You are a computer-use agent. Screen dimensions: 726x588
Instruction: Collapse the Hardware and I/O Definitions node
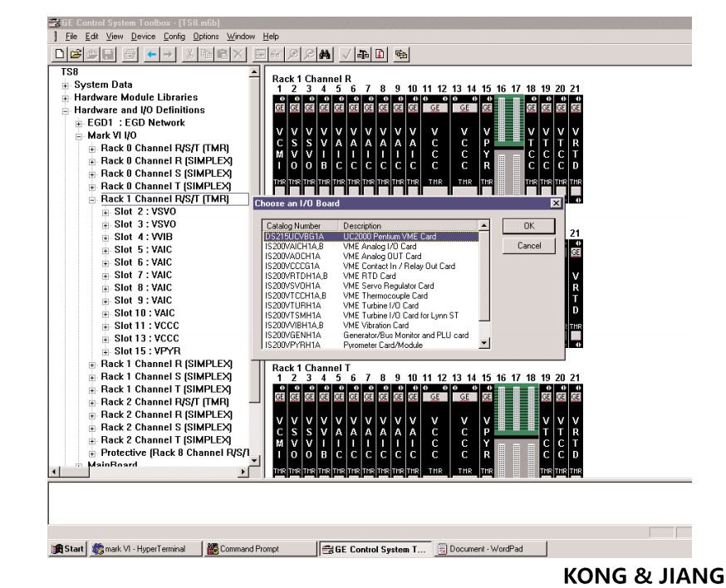coord(66,110)
